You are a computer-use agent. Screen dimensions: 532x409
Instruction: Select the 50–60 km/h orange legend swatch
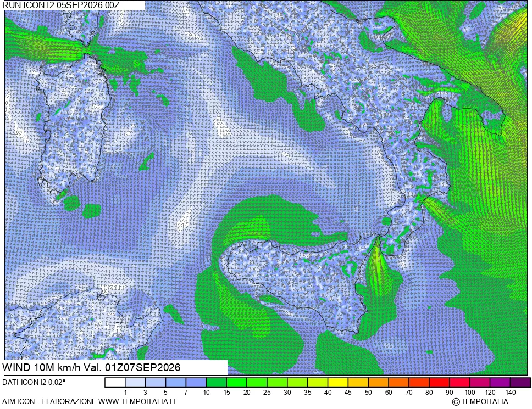(x=379, y=383)
